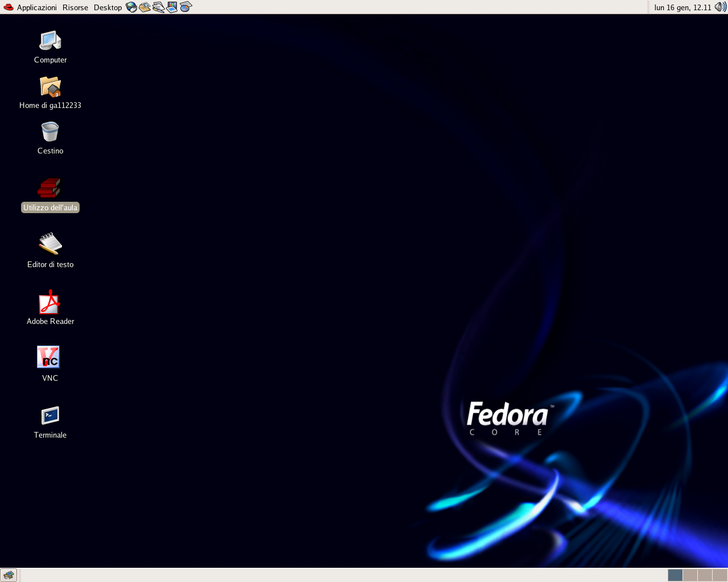Click the clock showing lun 16 gen, 12.11
This screenshot has width=728, height=582.
[x=682, y=7]
